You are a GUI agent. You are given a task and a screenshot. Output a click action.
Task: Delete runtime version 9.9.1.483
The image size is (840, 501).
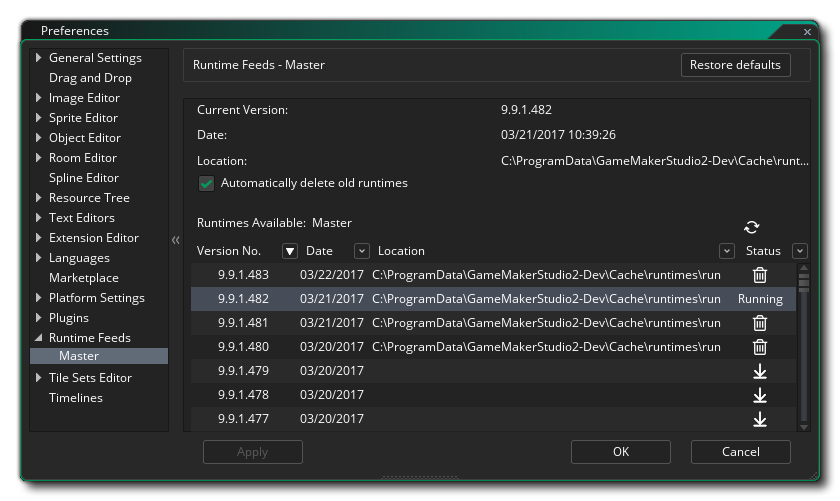tap(759, 275)
